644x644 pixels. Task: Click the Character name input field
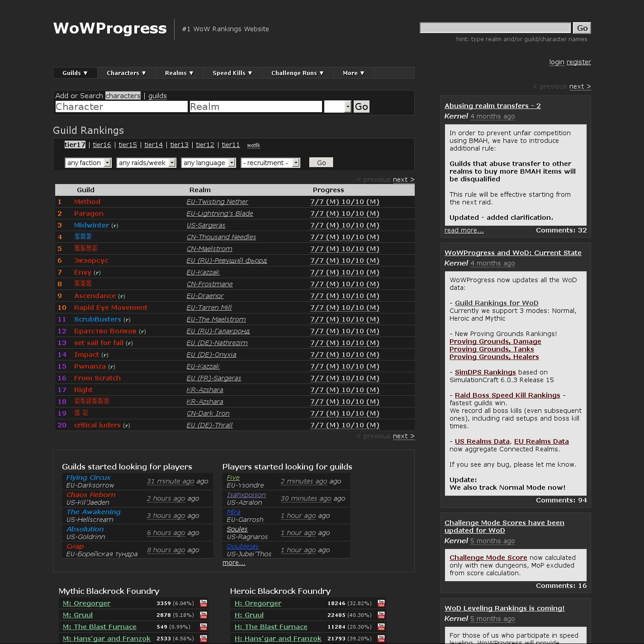(x=121, y=107)
